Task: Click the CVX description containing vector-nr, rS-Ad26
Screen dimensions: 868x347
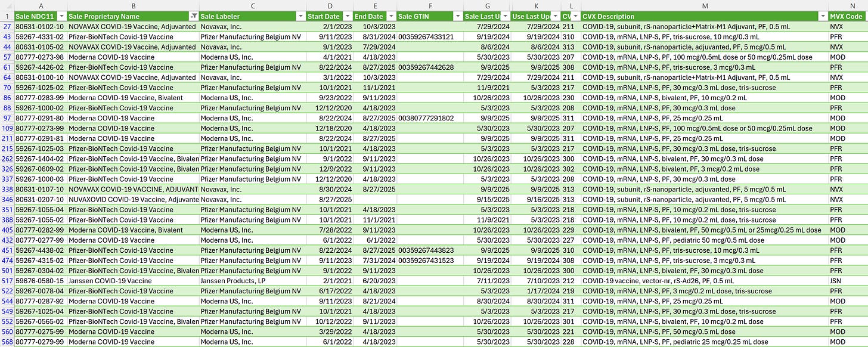Action: 705,281
